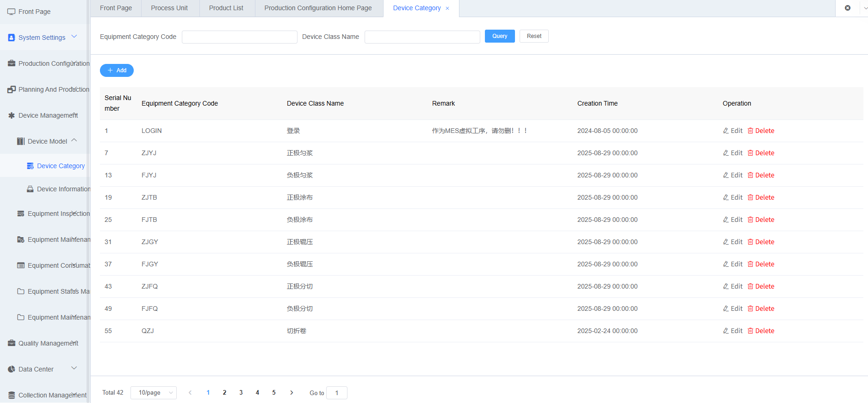Screen dimensions: 868x403
Task: Close all tabs with circle-x icon
Action: click(x=848, y=8)
